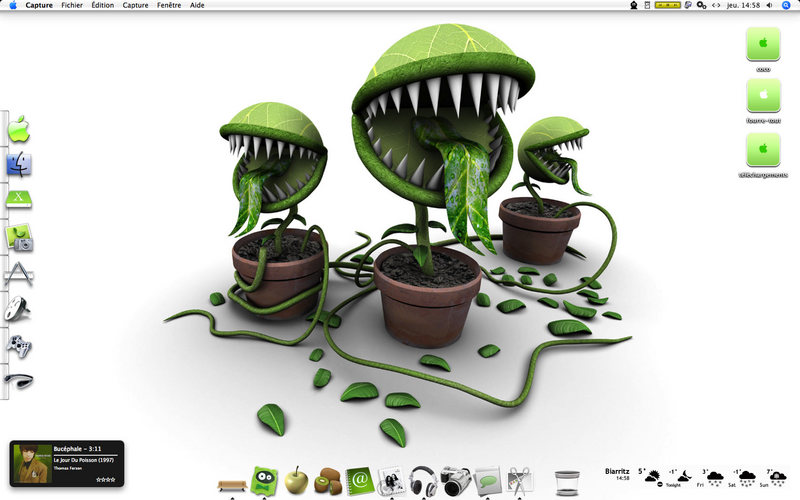Click the Spotlight search icon in menu bar

pyautogui.click(x=786, y=5)
